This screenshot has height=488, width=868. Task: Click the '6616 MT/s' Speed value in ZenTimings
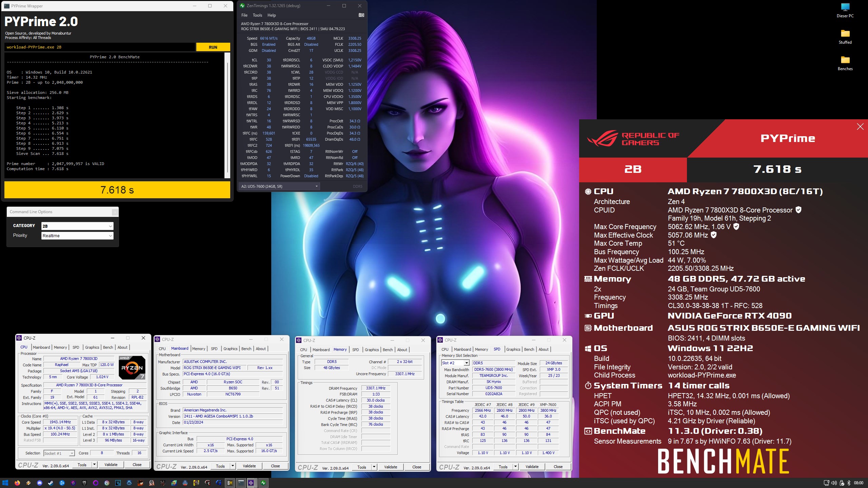(x=269, y=38)
